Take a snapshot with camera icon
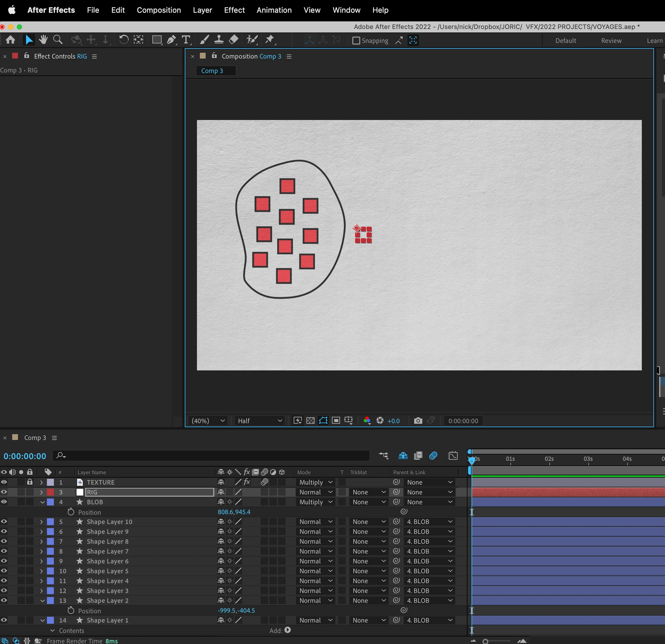This screenshot has height=644, width=665. click(418, 421)
